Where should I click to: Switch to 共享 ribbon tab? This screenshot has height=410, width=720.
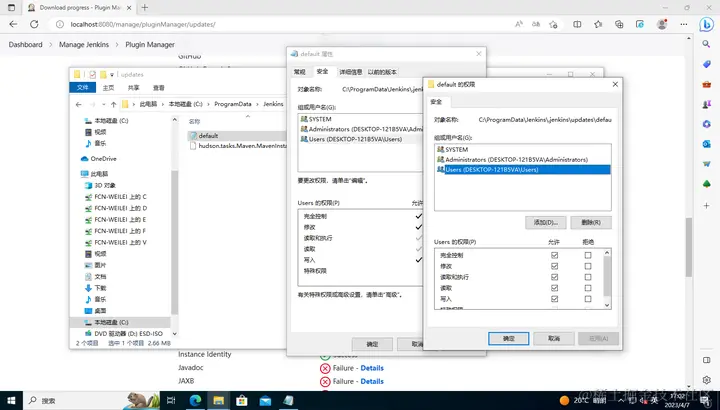point(134,88)
